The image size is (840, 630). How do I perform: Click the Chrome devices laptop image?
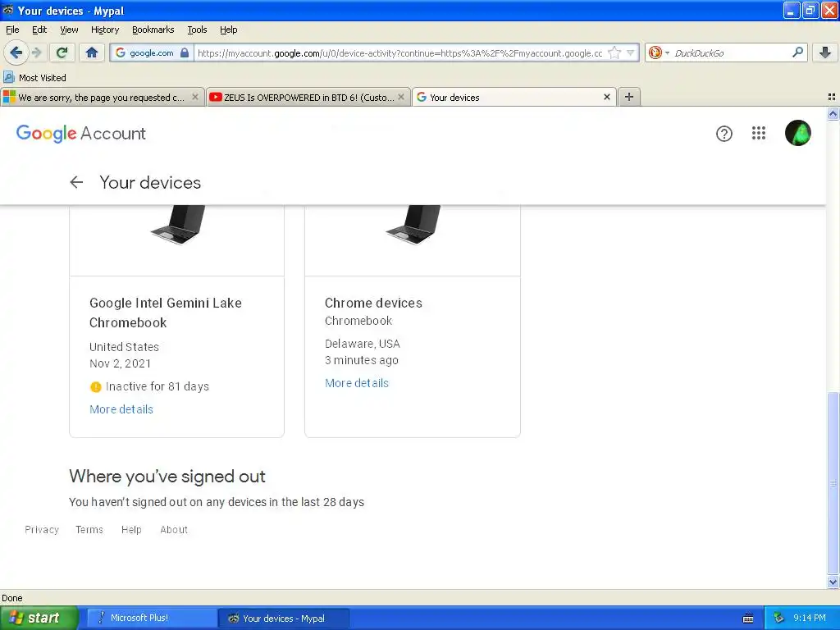413,225
